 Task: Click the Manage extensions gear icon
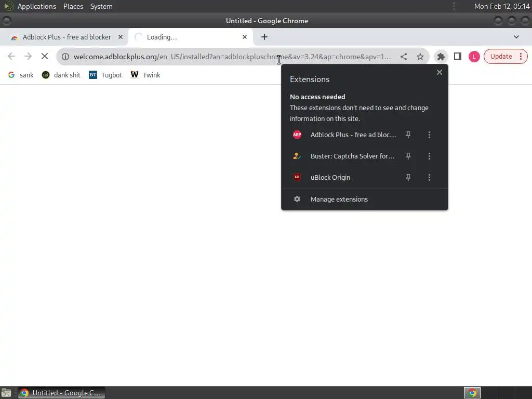click(297, 199)
